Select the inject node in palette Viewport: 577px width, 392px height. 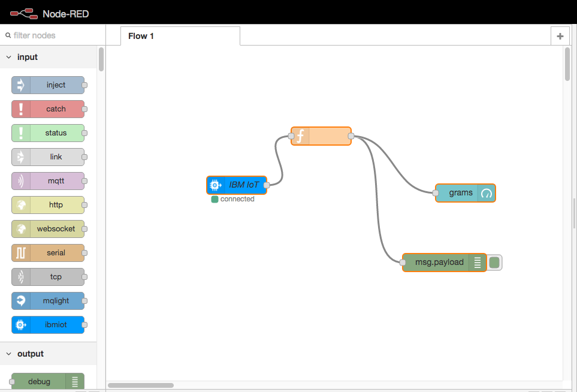pyautogui.click(x=48, y=85)
